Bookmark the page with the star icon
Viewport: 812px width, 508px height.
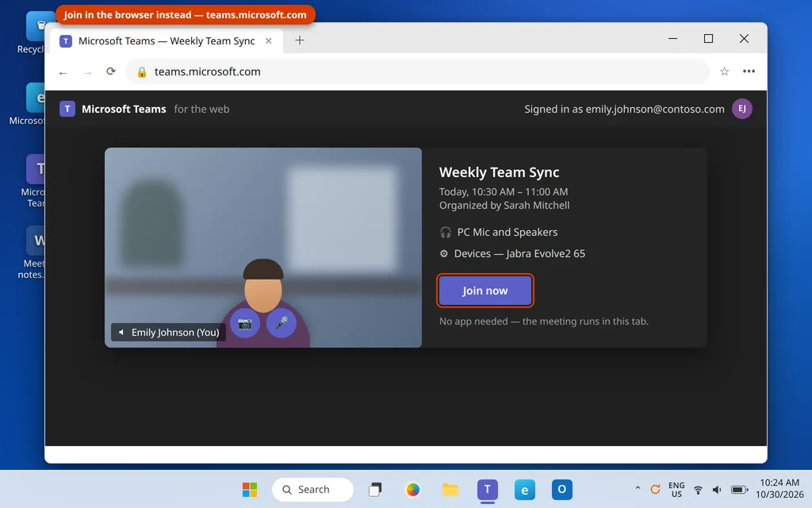(725, 71)
